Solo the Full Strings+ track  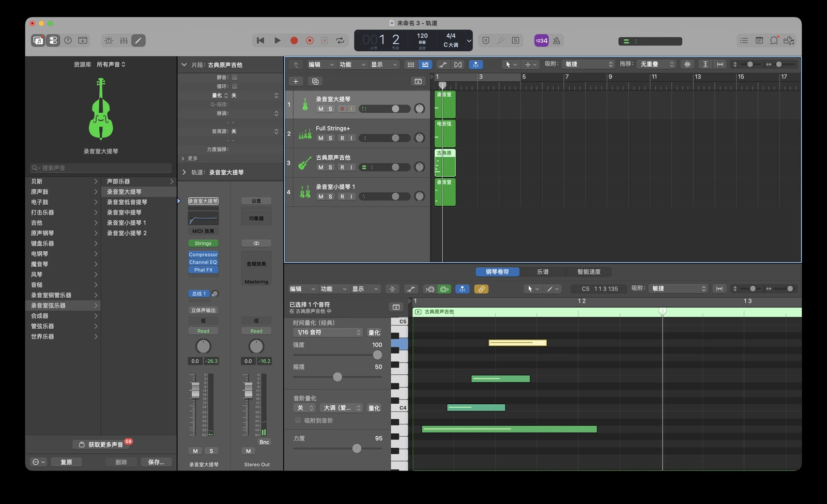(x=330, y=138)
